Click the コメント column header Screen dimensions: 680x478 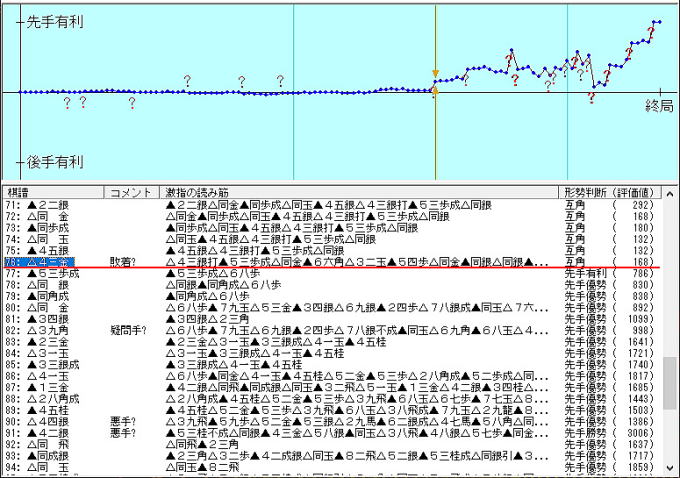point(131,192)
